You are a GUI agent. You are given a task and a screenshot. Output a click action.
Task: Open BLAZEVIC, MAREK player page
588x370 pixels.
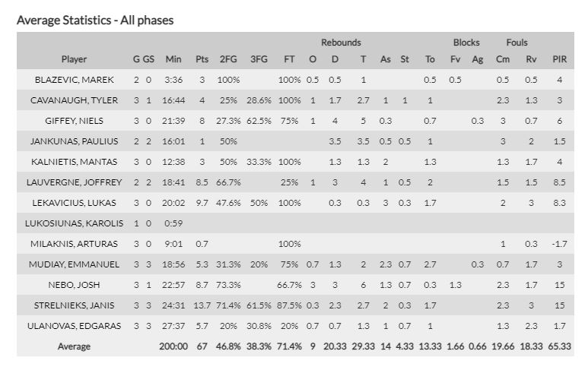coord(74,80)
